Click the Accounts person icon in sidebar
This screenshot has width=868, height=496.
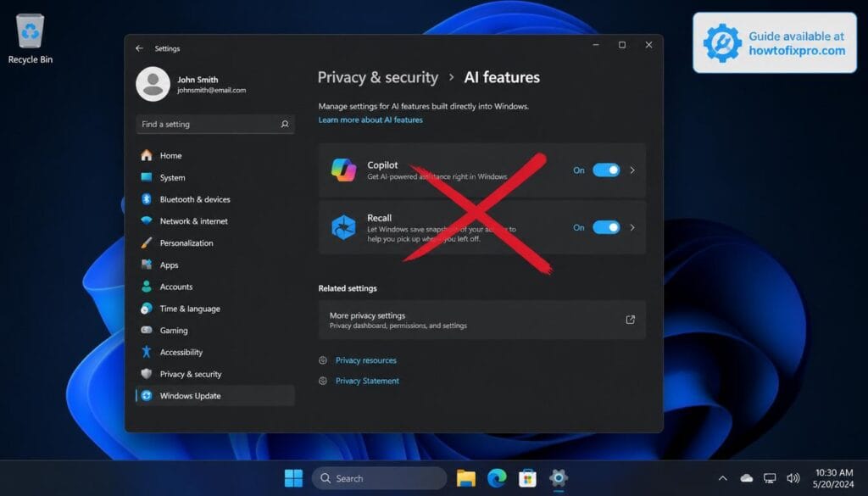pyautogui.click(x=146, y=287)
